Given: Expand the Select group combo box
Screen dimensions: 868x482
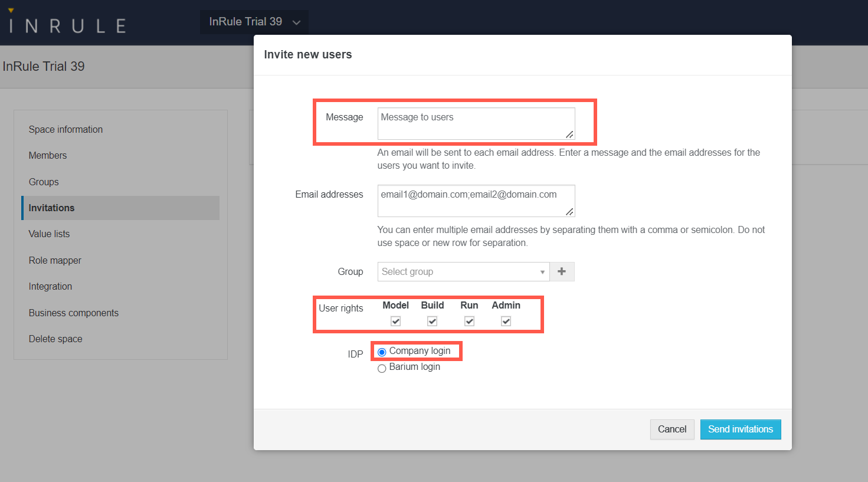Looking at the screenshot, I should click(x=463, y=271).
